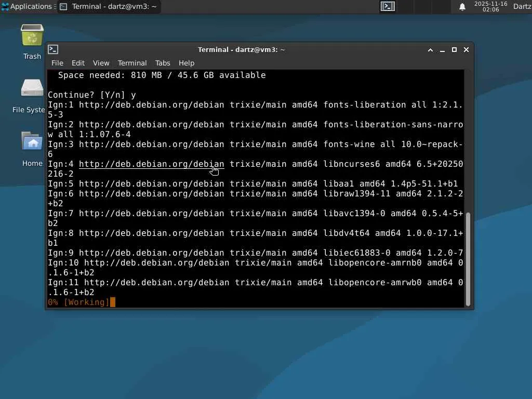Click the 'fonts-liberation-sans-narro' text on the Ign:2 line
This screenshot has width=532, height=399.
coord(393,125)
